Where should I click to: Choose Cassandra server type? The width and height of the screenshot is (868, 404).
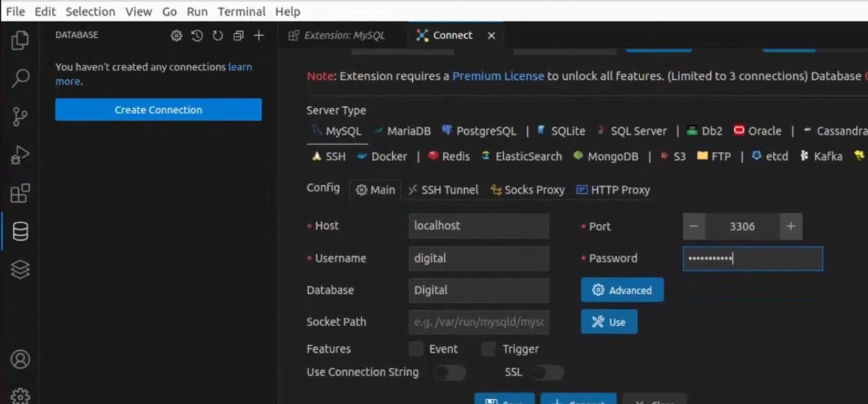[x=835, y=131]
